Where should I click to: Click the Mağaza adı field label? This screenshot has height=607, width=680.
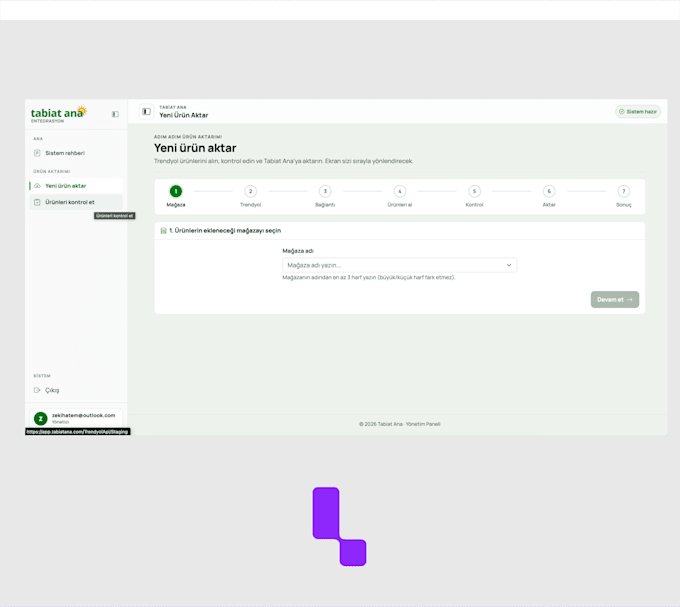298,251
